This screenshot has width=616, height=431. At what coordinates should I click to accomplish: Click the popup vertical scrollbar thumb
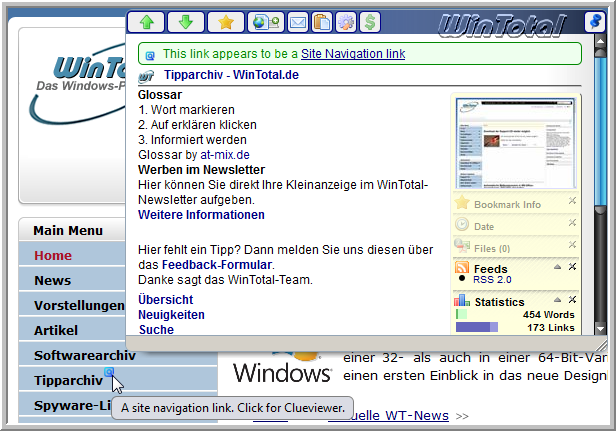[600, 130]
